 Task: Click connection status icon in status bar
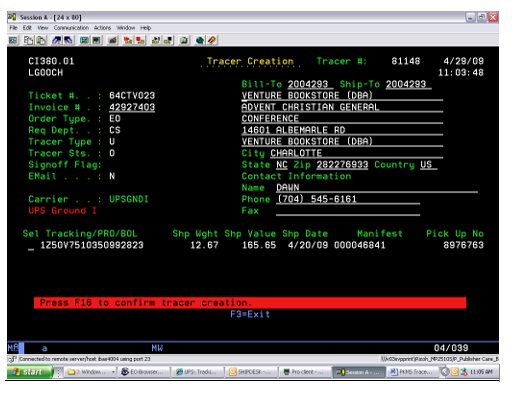(x=12, y=359)
